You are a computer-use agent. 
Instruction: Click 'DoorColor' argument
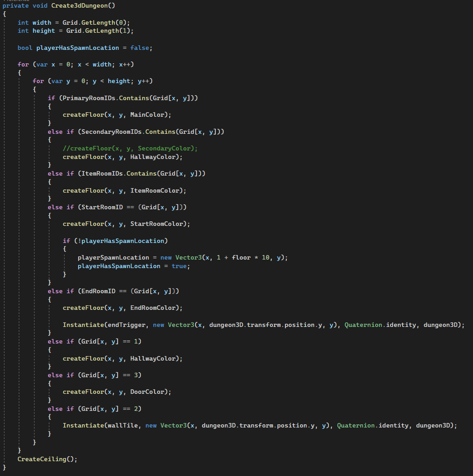click(147, 392)
